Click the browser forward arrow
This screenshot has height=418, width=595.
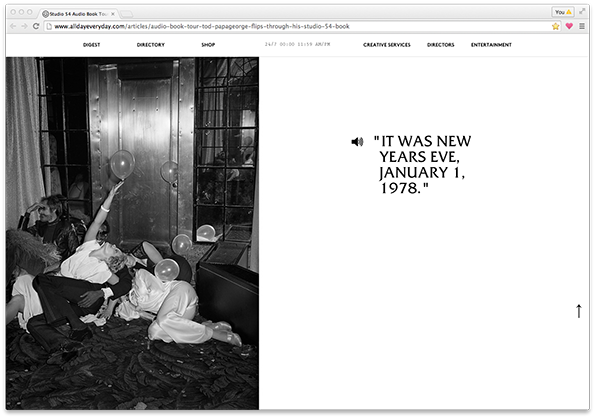(x=25, y=26)
